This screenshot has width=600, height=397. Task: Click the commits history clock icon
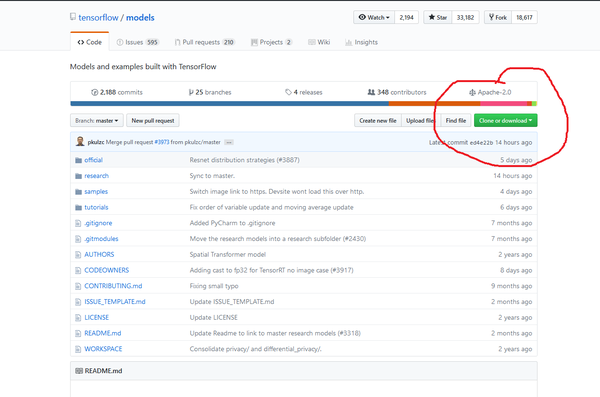(94, 92)
